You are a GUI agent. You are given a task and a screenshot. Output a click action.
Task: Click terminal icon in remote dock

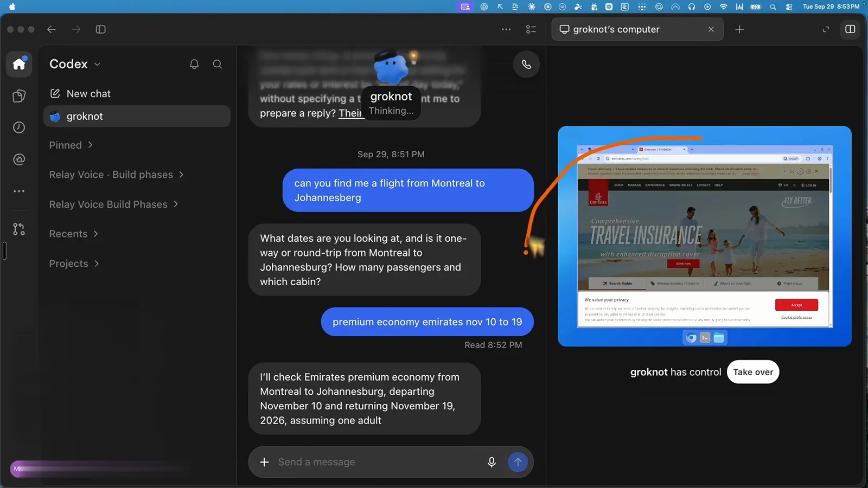click(705, 338)
